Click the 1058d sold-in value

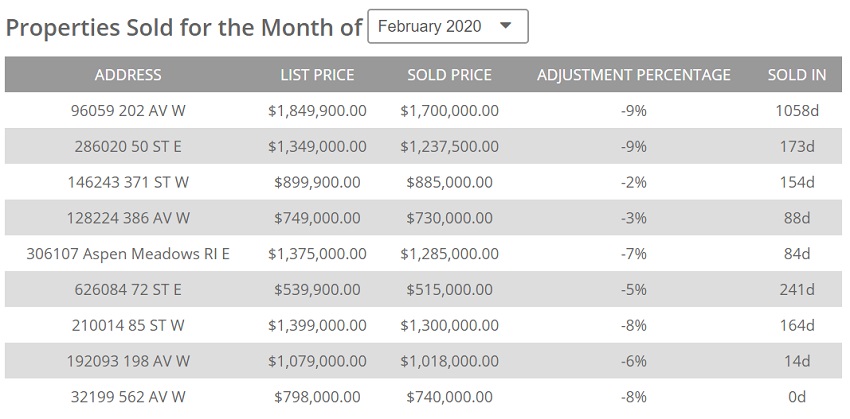[796, 111]
